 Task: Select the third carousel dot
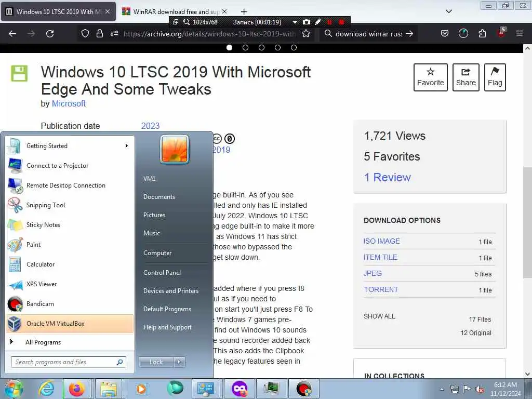tap(262, 47)
